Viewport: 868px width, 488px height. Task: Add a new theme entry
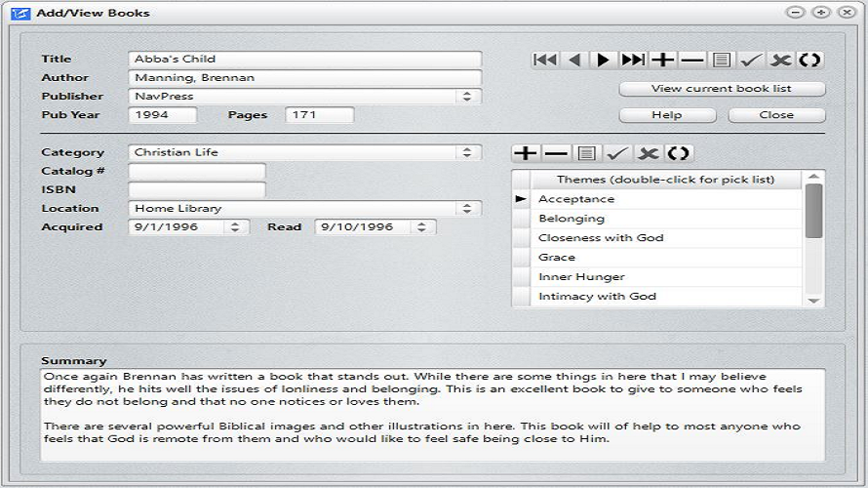(526, 153)
